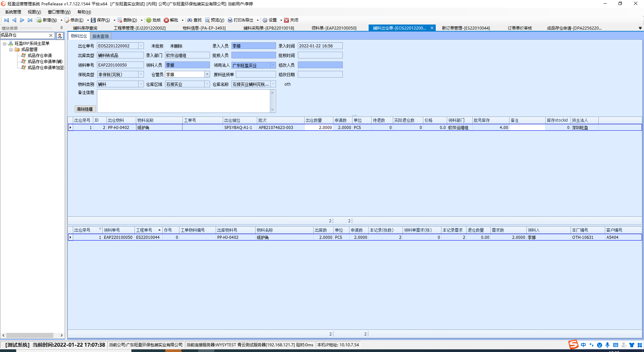Open the input method soft keyboard
Image resolution: width=644 pixels, height=352 pixels.
pyautogui.click(x=615, y=345)
